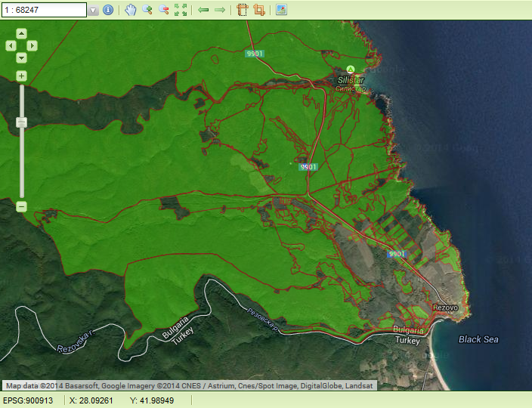Screen dimensions: 532x408
Task: Open the map scale dropdown arrow
Action: tap(93, 11)
